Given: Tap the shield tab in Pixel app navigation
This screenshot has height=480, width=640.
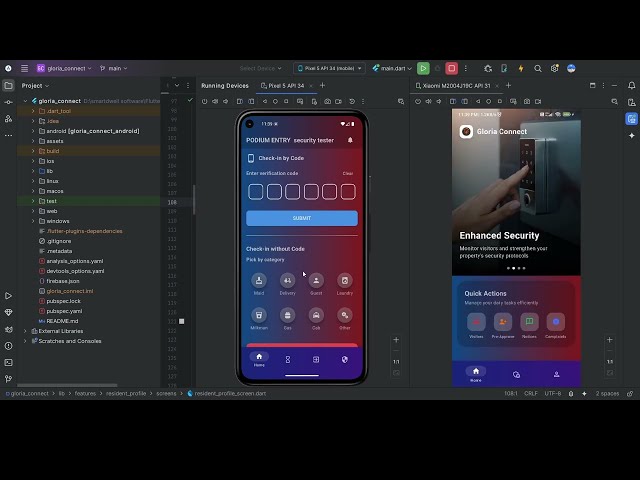Looking at the screenshot, I should pyautogui.click(x=344, y=359).
